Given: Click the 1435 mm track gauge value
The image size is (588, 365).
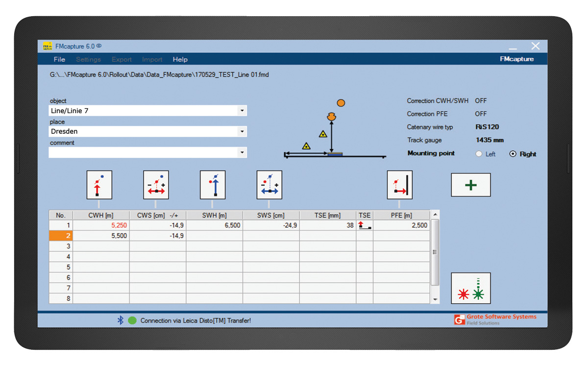Looking at the screenshot, I should 490,140.
